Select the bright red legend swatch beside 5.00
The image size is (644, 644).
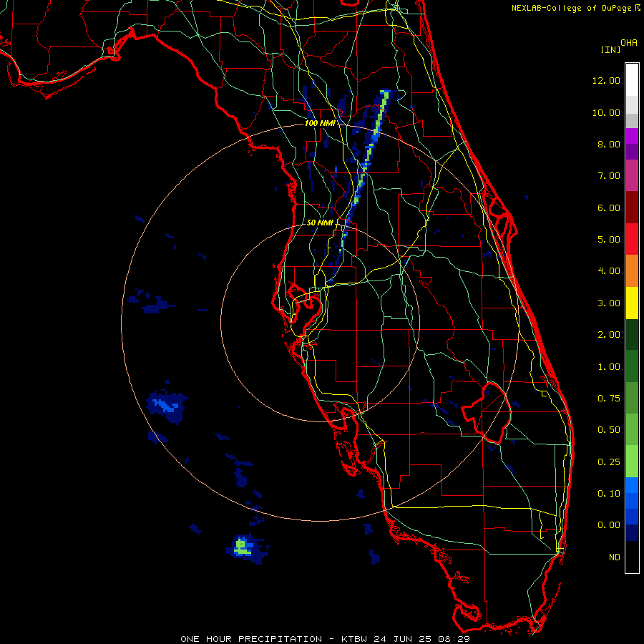[632, 239]
